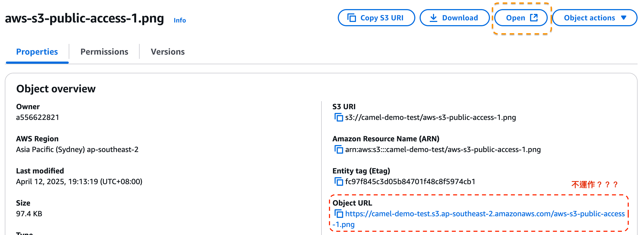Screen dimensions: 644x235
Task: Click the Copy S3 URI button
Action: pyautogui.click(x=376, y=18)
